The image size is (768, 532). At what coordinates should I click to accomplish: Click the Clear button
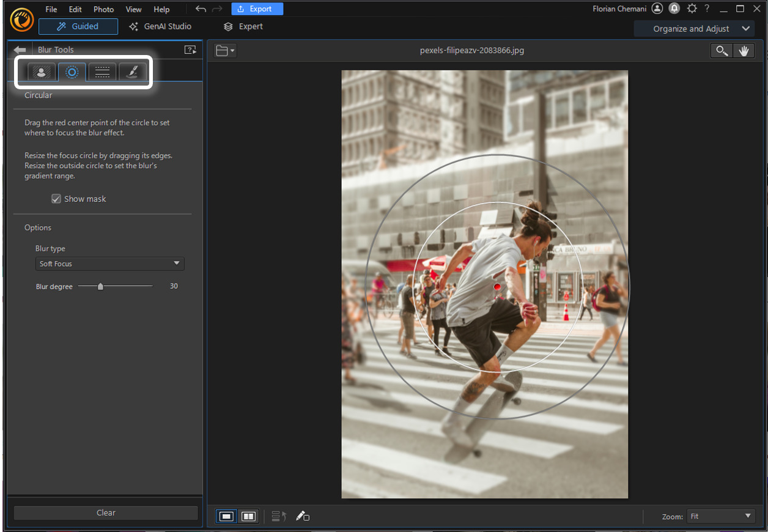[105, 512]
